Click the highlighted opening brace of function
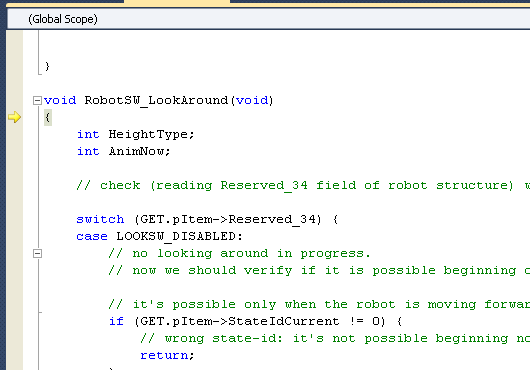 [x=48, y=118]
